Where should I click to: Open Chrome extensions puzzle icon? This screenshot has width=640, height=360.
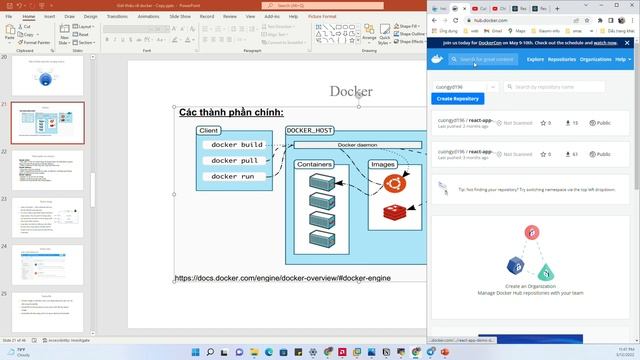[600, 20]
